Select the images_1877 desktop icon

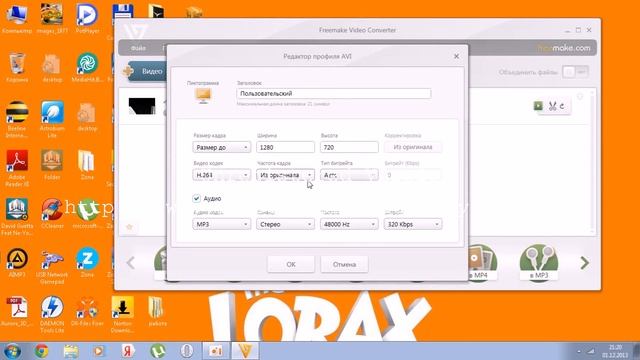point(52,18)
